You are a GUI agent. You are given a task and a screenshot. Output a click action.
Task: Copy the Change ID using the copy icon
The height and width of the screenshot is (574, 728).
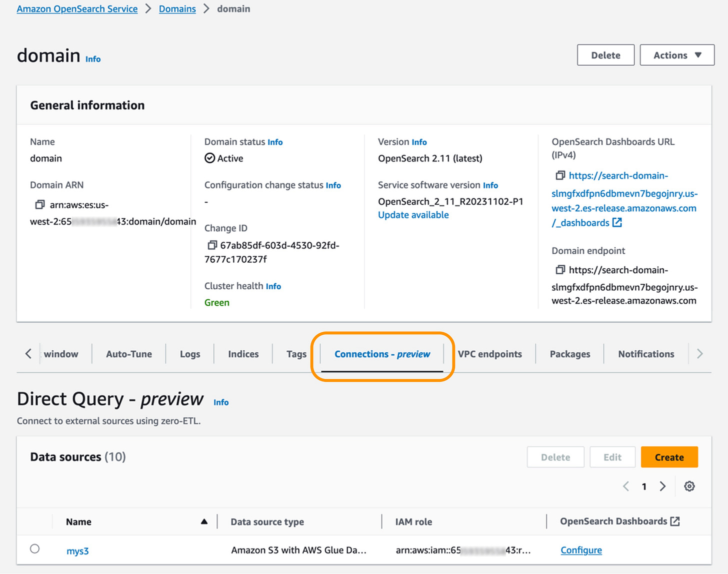(x=212, y=245)
